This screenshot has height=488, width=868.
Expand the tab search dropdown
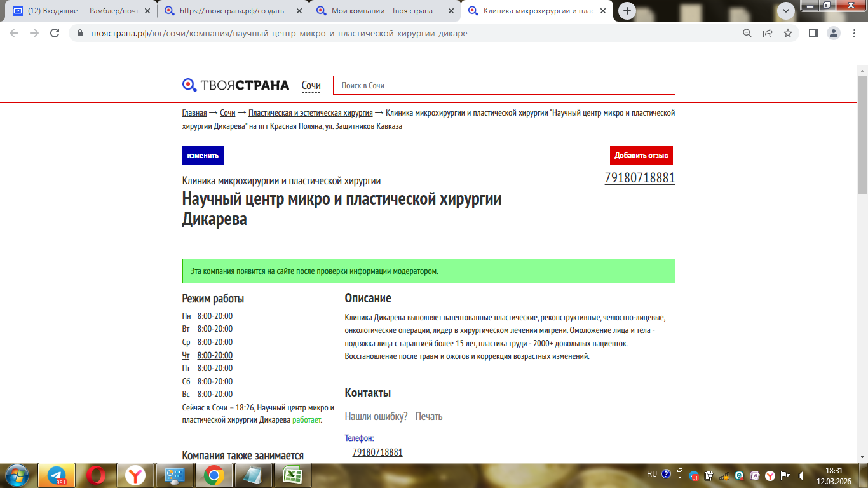(x=786, y=10)
